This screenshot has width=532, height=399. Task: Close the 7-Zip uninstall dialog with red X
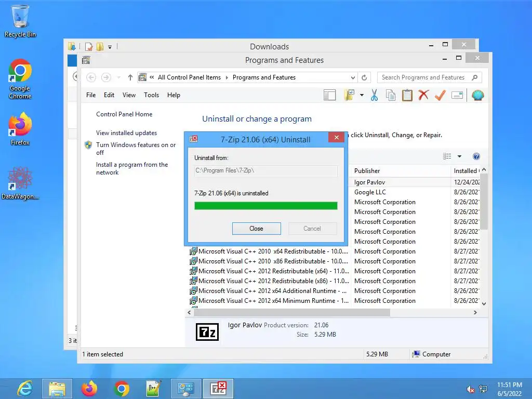pos(336,137)
